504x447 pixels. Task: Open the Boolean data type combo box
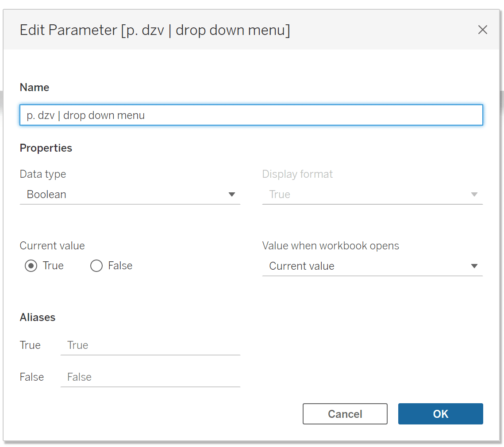click(x=130, y=194)
